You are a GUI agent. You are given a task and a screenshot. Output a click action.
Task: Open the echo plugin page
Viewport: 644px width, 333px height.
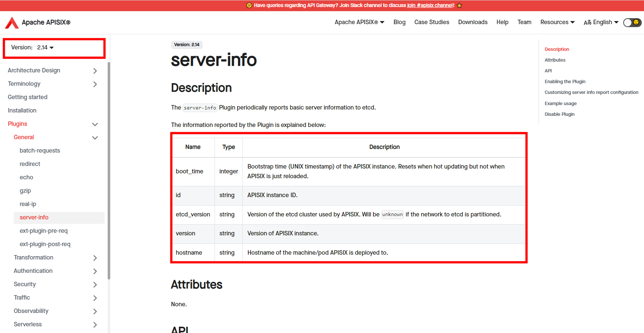click(26, 177)
